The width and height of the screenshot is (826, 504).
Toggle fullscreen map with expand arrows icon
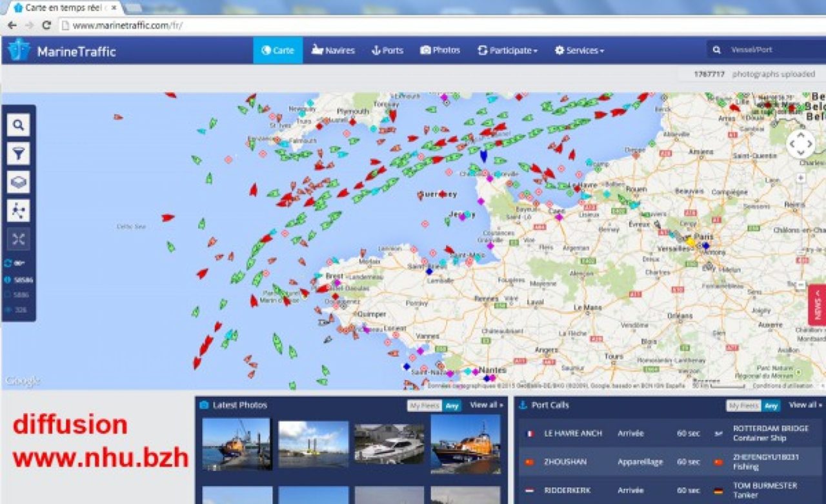[x=18, y=239]
